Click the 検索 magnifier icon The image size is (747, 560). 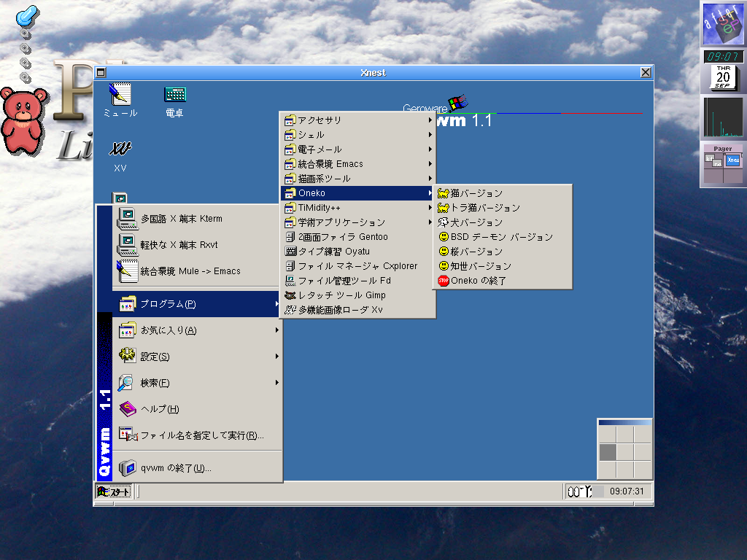pyautogui.click(x=126, y=382)
